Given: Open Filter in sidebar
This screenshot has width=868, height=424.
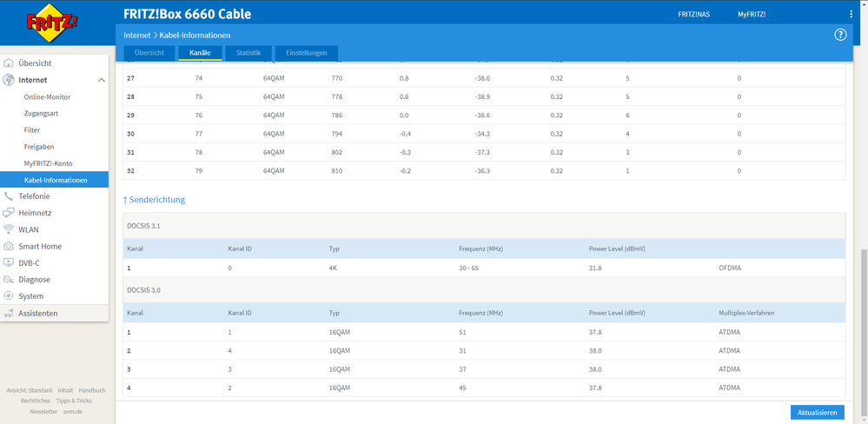Looking at the screenshot, I should [x=32, y=130].
